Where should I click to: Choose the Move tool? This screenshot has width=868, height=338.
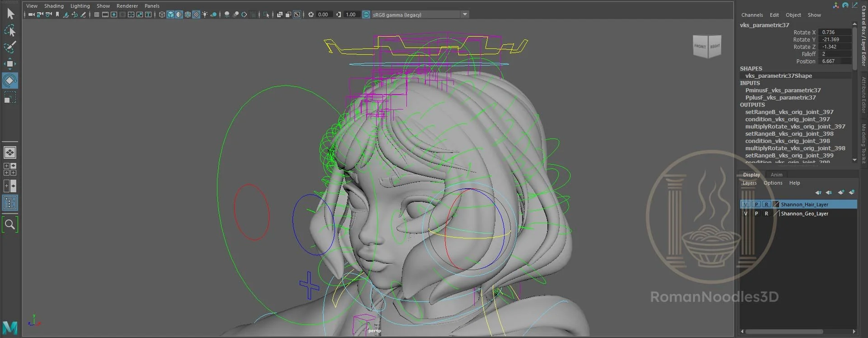tap(10, 63)
